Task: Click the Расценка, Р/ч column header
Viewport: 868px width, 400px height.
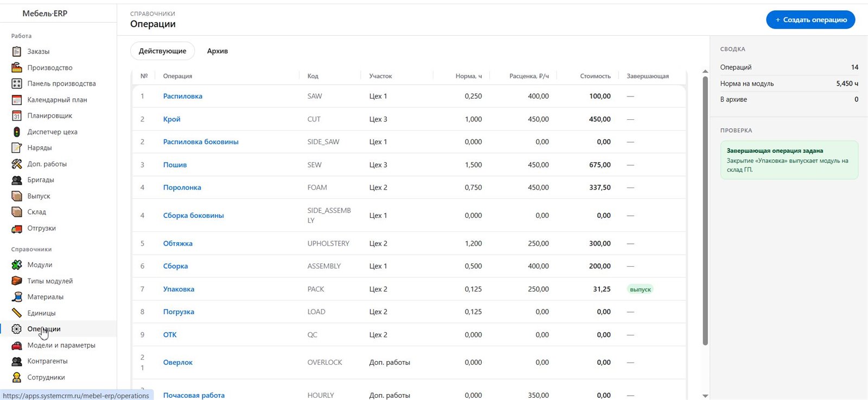Action: pyautogui.click(x=529, y=76)
